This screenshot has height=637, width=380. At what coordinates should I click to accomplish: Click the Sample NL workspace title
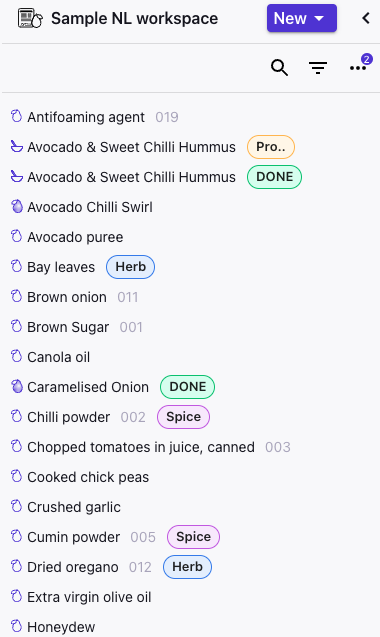point(135,19)
